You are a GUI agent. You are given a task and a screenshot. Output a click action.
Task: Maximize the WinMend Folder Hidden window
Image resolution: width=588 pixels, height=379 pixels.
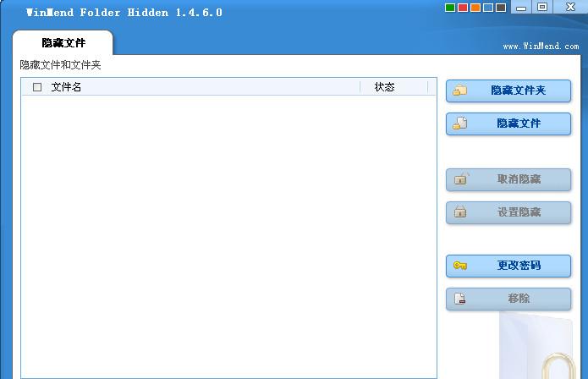point(542,7)
